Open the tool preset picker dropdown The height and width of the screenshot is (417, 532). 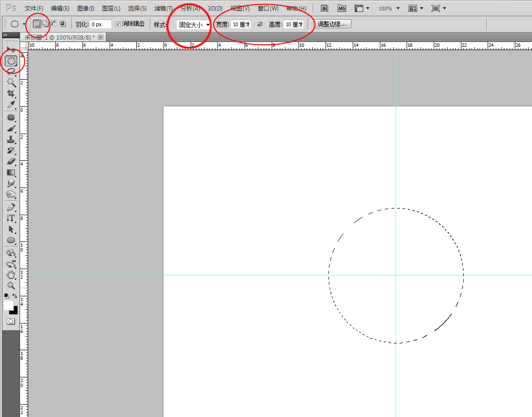pyautogui.click(x=24, y=24)
